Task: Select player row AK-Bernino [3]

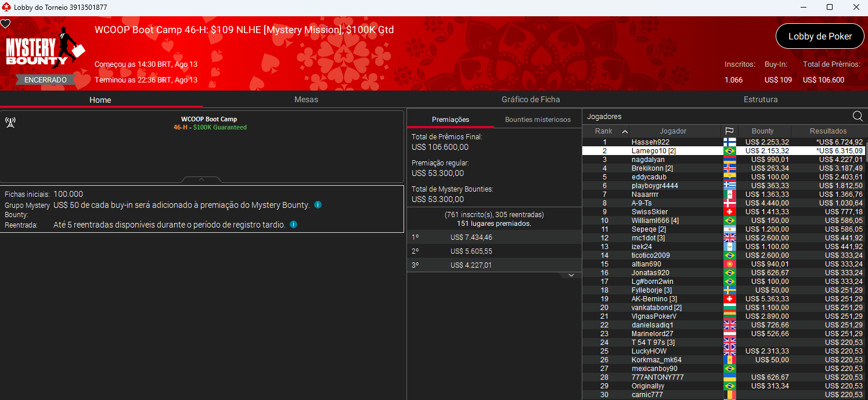Action: [723, 299]
